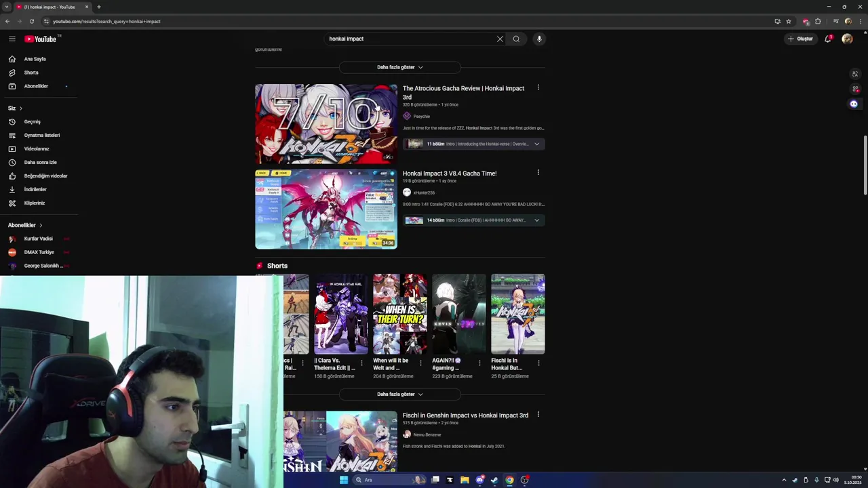868x488 pixels.
Task: Expand the Abonelikler section heading
Action: click(x=25, y=225)
